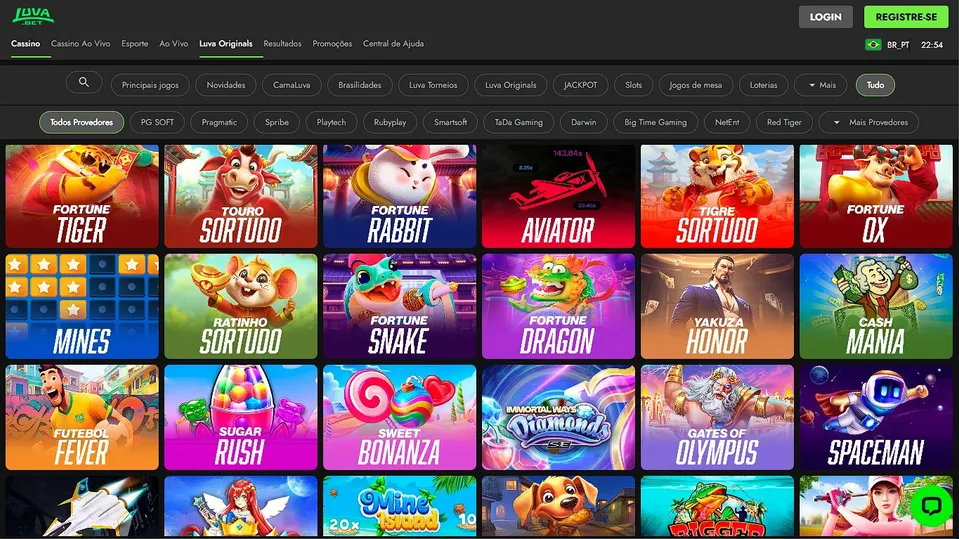Screen dimensions: 959x539
Task: Open the Ratinho Sortudo game
Action: pyautogui.click(x=241, y=307)
